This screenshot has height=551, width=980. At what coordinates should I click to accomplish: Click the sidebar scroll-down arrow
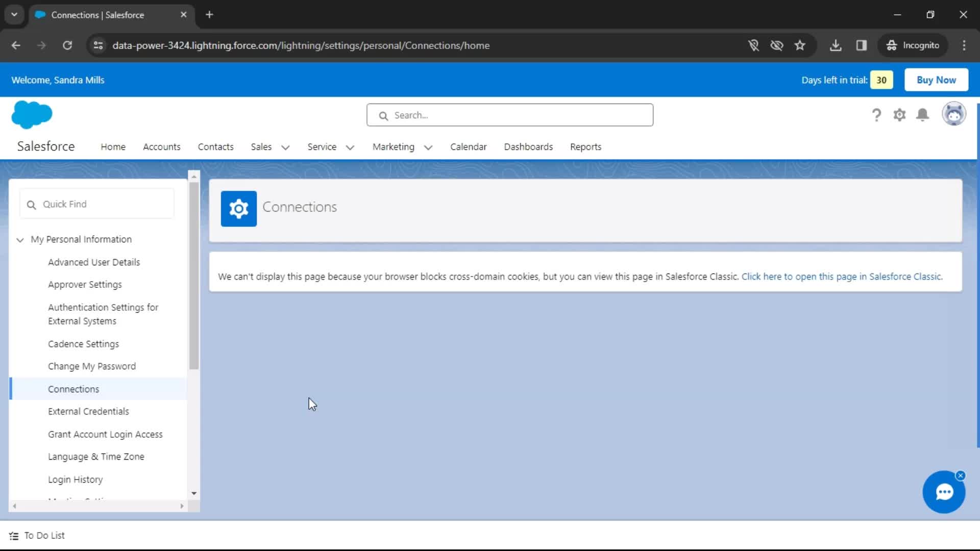point(194,493)
